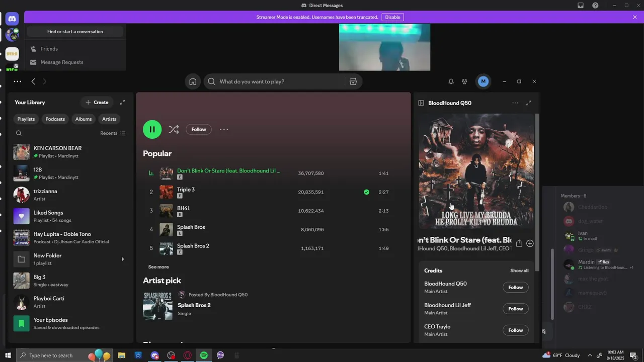Navigate back in Spotify

tap(33, 81)
